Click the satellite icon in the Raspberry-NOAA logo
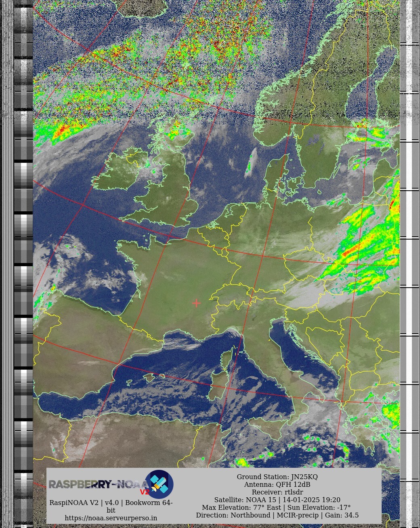Viewport: 420px width, 528px height. [159, 484]
